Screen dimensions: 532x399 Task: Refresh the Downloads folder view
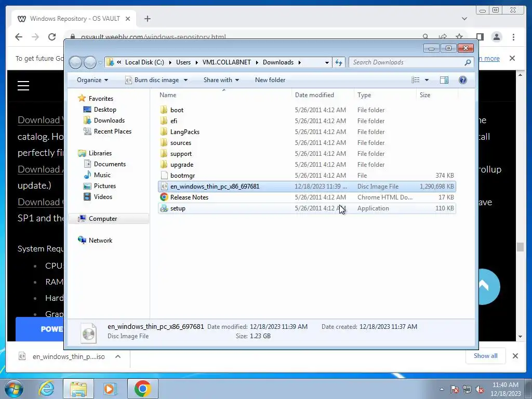tap(339, 62)
